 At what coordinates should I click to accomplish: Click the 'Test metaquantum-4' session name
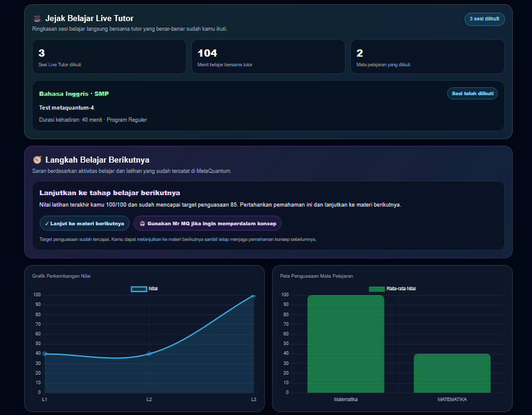[x=66, y=108]
